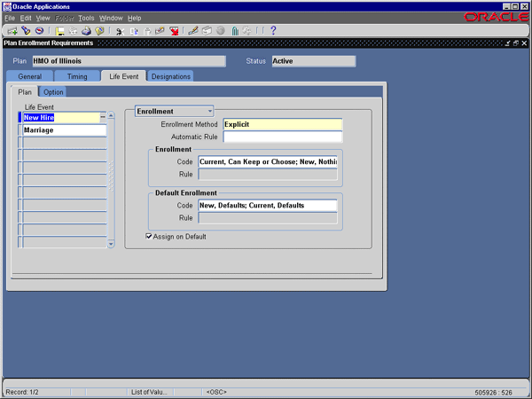Click Life Event list scroll up arrow
This screenshot has height=399, width=532.
coord(111,115)
